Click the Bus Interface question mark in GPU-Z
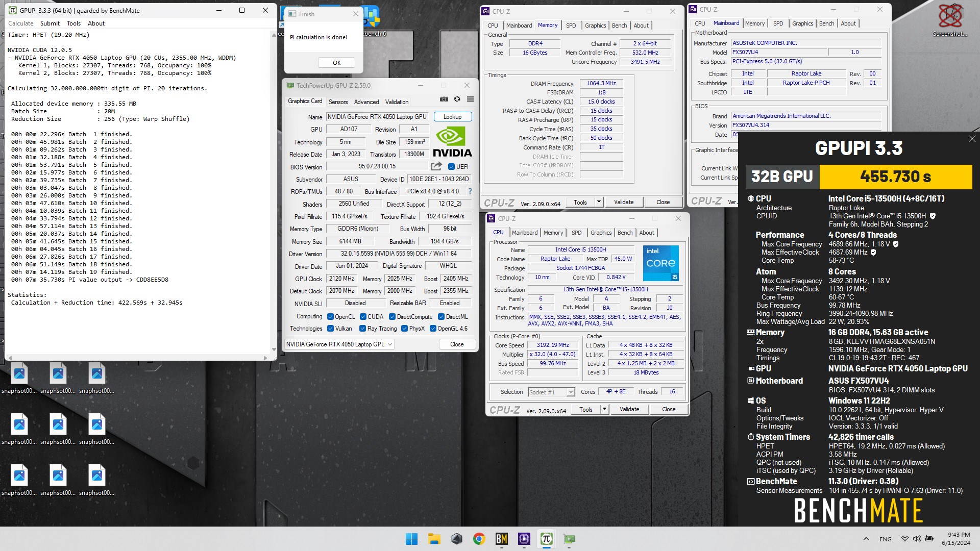Image resolution: width=980 pixels, height=551 pixels. [470, 191]
